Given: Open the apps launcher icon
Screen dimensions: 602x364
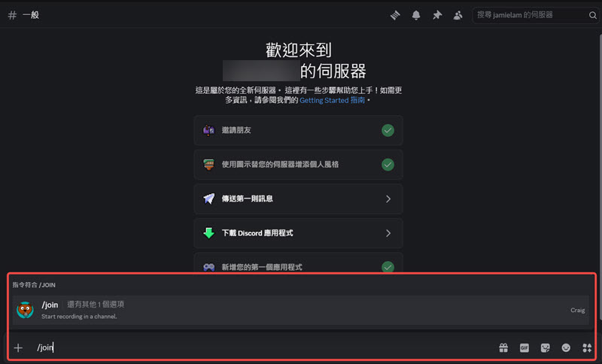Looking at the screenshot, I should point(587,347).
